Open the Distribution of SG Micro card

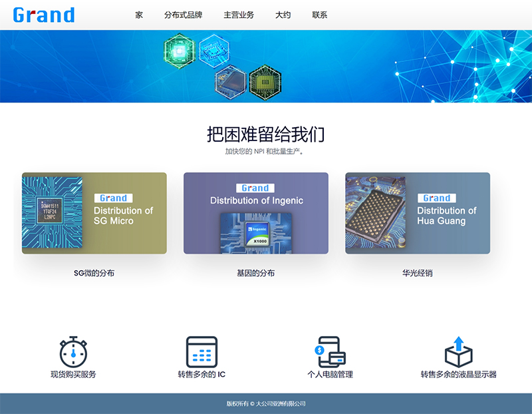(94, 213)
